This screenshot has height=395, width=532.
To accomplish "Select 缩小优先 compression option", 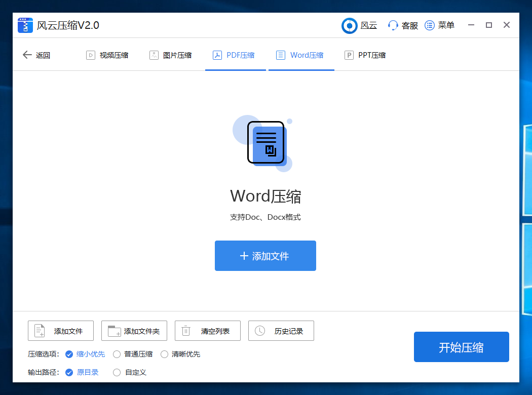I will click(85, 354).
